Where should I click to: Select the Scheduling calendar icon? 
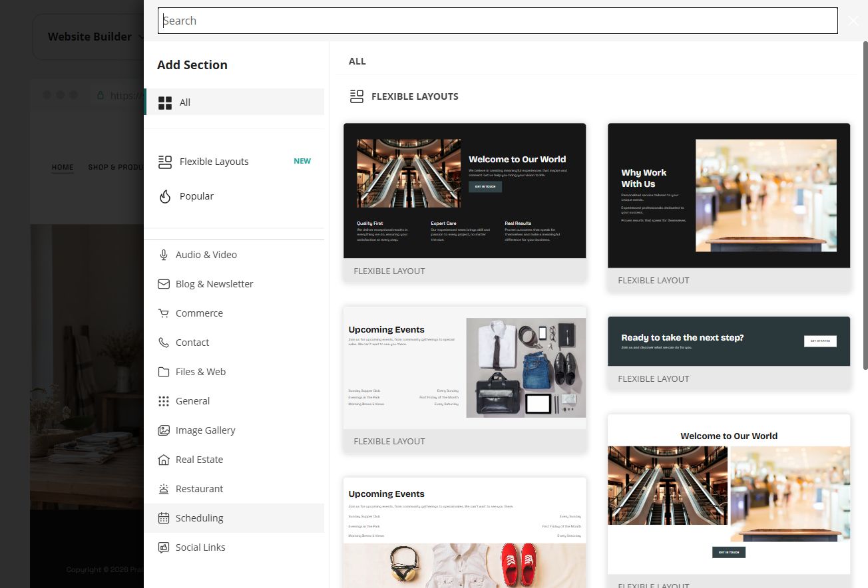(x=164, y=518)
